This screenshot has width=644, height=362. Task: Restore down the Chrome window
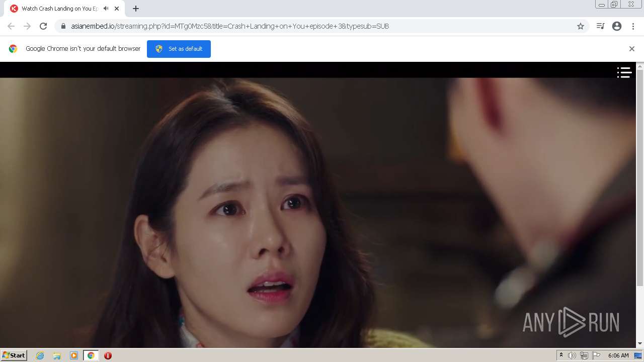tap(614, 5)
